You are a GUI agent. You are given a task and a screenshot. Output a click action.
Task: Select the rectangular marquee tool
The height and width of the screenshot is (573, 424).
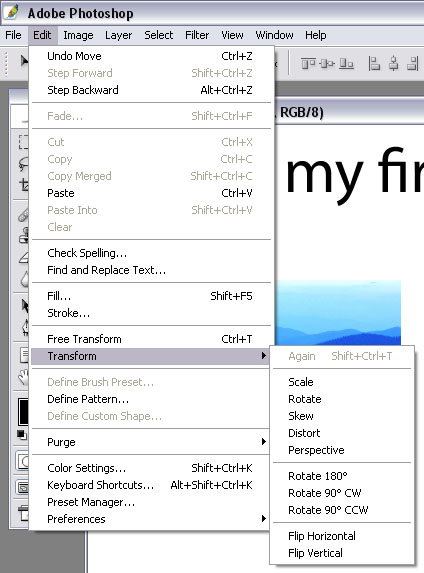tap(24, 142)
